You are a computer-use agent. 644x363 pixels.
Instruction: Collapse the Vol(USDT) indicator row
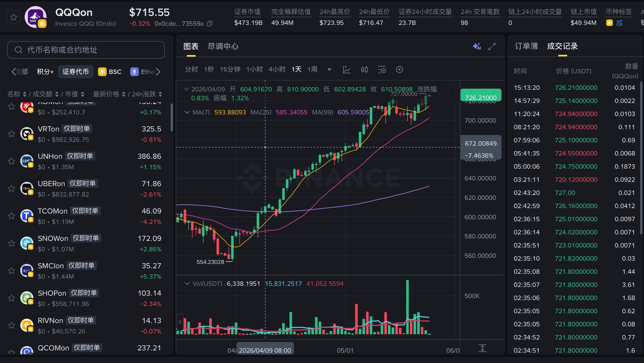pyautogui.click(x=187, y=284)
